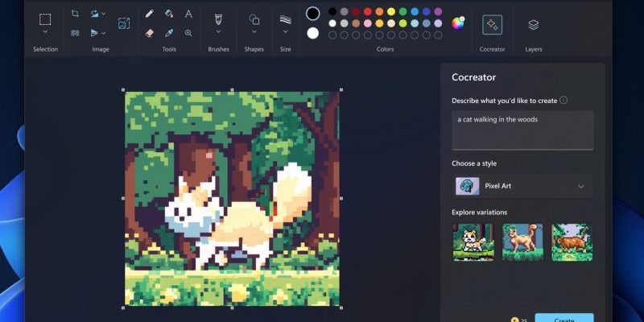The height and width of the screenshot is (322, 644).
Task: Expand the Rotate options chevron
Action: pyautogui.click(x=104, y=14)
